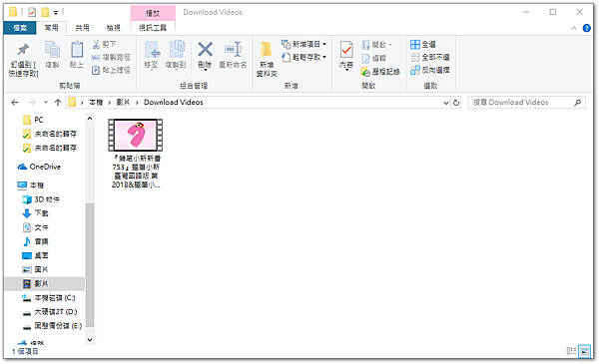This screenshot has width=599, height=364.
Task: Select Videos folder in sidebar
Action: click(x=44, y=284)
